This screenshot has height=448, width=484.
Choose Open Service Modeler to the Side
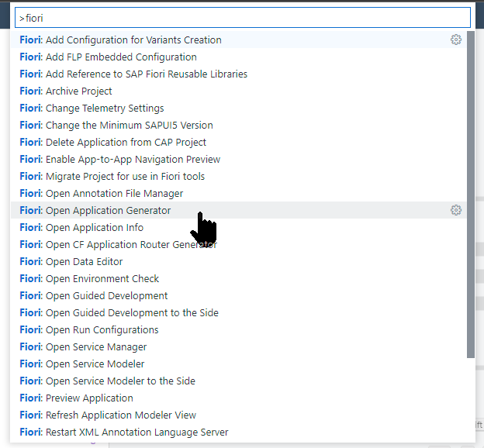point(239,381)
